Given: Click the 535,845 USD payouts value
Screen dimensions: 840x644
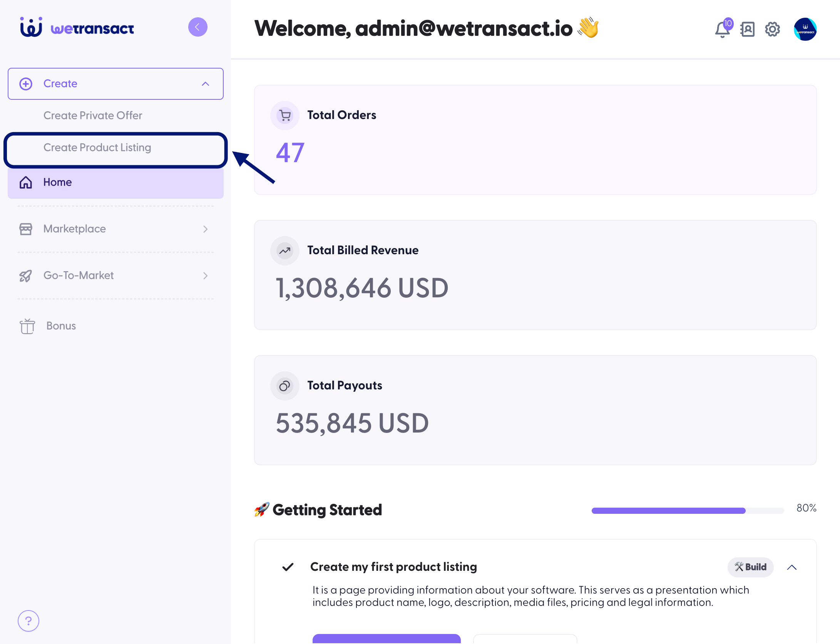Looking at the screenshot, I should pyautogui.click(x=352, y=423).
